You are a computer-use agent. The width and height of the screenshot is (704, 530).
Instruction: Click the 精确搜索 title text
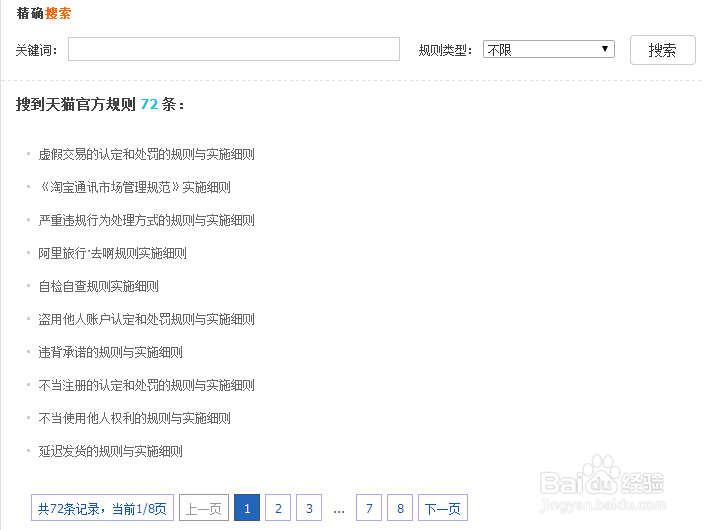coord(44,13)
